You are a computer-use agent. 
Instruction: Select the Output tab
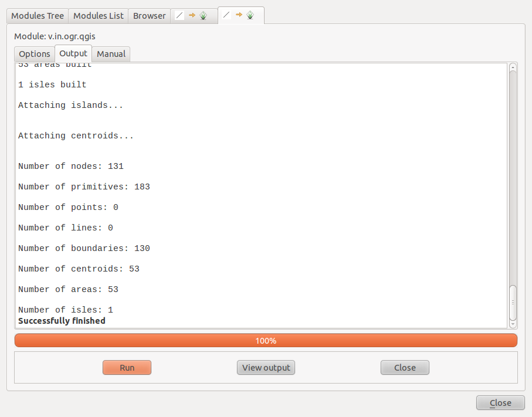click(73, 53)
